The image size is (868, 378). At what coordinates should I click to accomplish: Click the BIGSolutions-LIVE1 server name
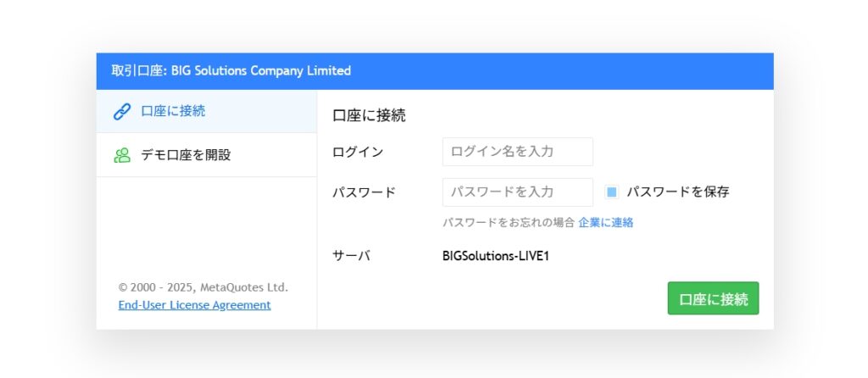tap(496, 255)
